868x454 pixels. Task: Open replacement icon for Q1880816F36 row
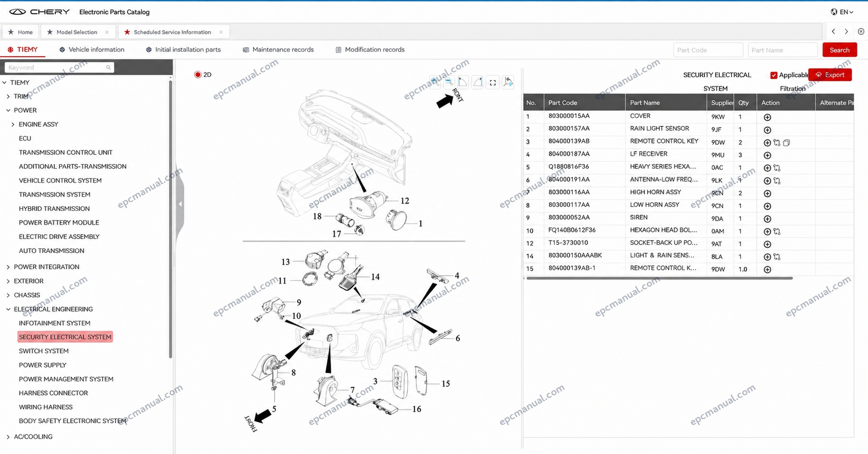click(x=777, y=168)
